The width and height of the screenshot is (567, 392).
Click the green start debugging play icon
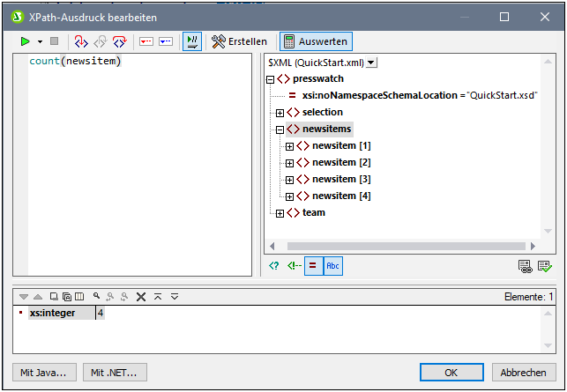click(x=25, y=42)
